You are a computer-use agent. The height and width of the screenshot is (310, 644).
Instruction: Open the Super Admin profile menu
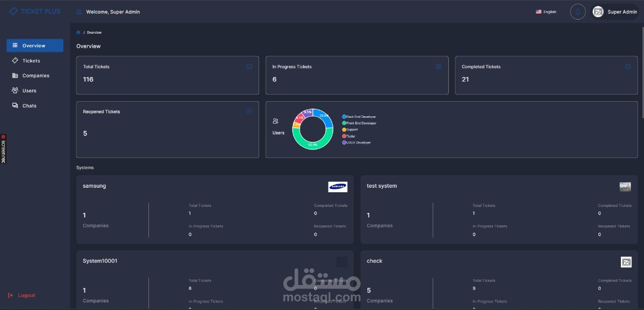[x=615, y=12]
